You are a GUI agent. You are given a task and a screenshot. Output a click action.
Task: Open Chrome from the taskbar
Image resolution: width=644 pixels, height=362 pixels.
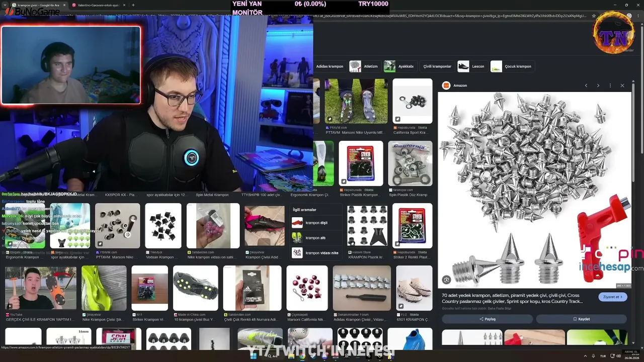coord(302,356)
